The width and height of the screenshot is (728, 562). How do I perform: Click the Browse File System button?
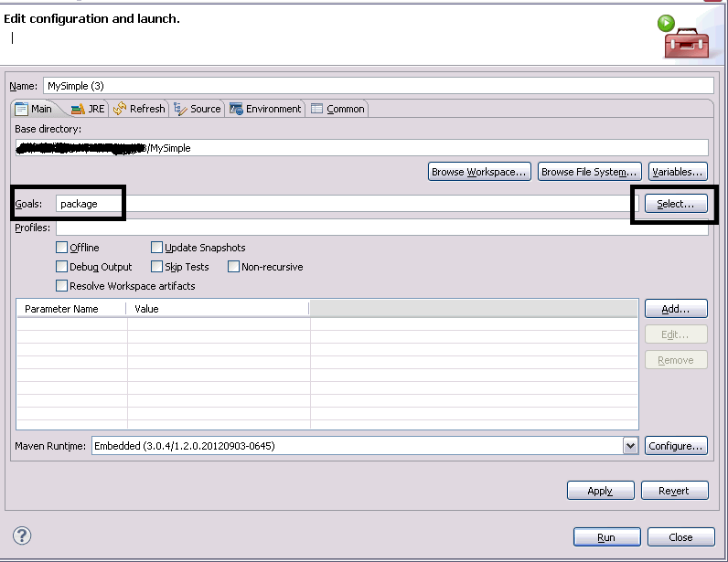tap(588, 172)
